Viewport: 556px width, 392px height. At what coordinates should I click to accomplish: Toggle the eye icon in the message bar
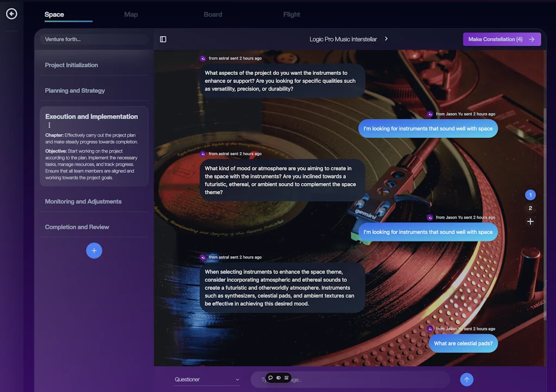[278, 377]
